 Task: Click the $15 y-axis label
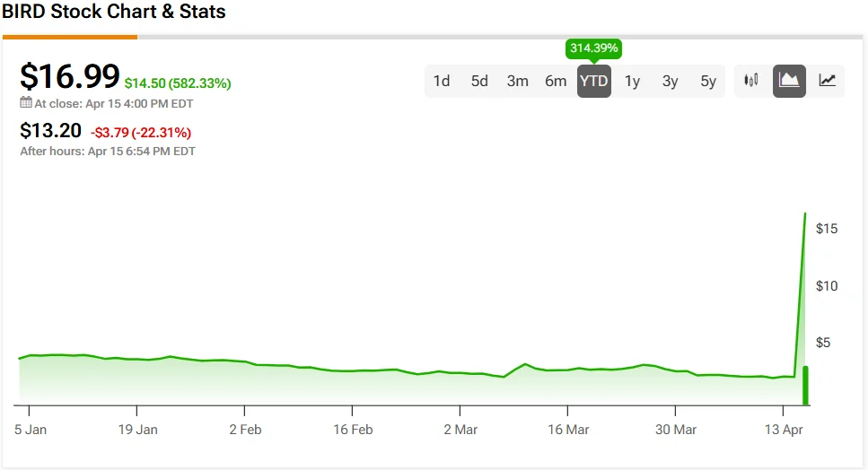click(827, 229)
